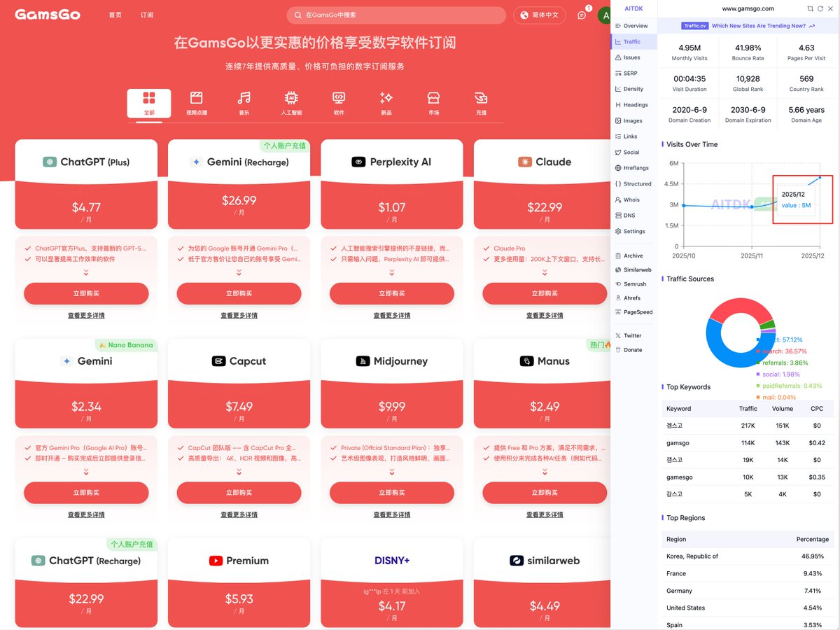Screen dimensions: 840x630
Task: Click the Traffic.cv trending sites banner
Action: pyautogui.click(x=748, y=26)
